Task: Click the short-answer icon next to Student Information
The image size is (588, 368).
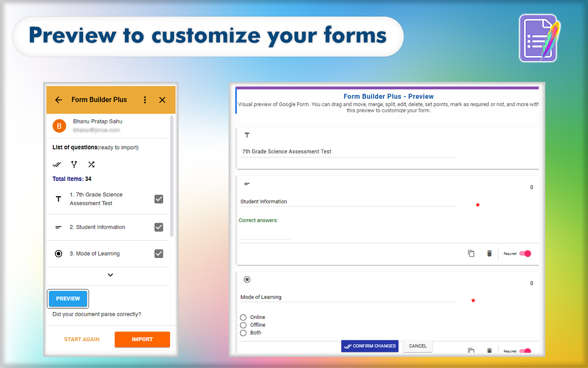Action: (x=58, y=227)
